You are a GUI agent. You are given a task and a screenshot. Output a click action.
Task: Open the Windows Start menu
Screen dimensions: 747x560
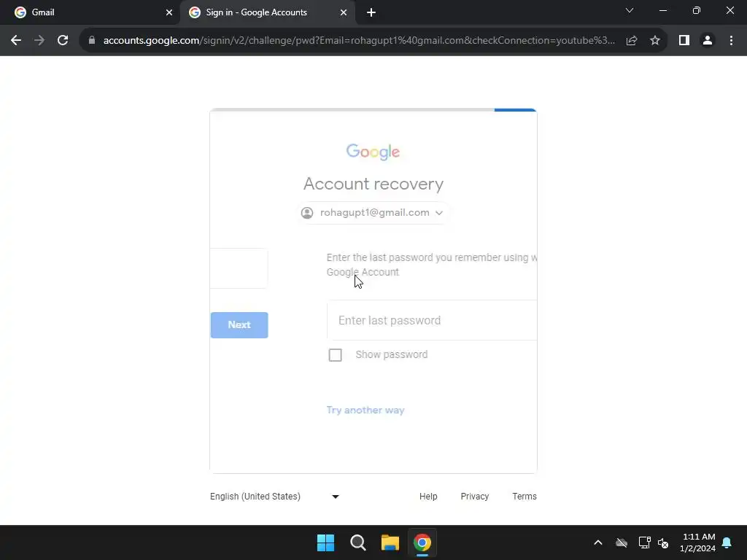click(x=326, y=542)
